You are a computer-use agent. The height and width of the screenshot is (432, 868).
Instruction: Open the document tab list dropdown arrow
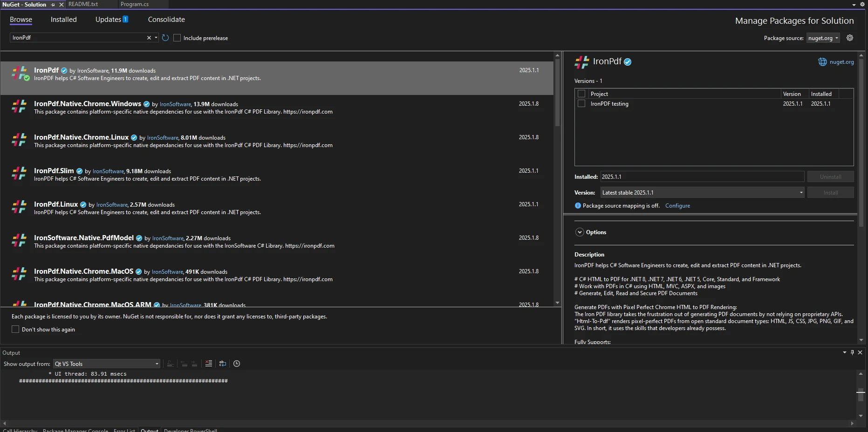854,5
